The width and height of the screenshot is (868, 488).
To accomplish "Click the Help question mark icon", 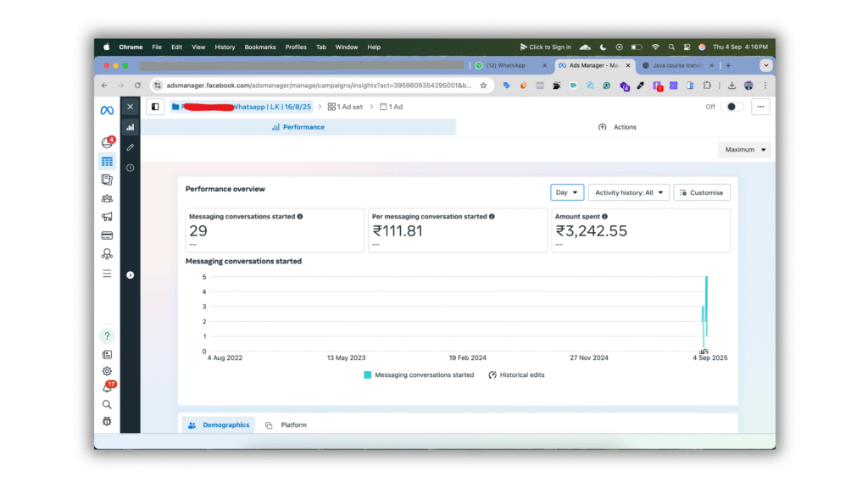I will coord(107,336).
